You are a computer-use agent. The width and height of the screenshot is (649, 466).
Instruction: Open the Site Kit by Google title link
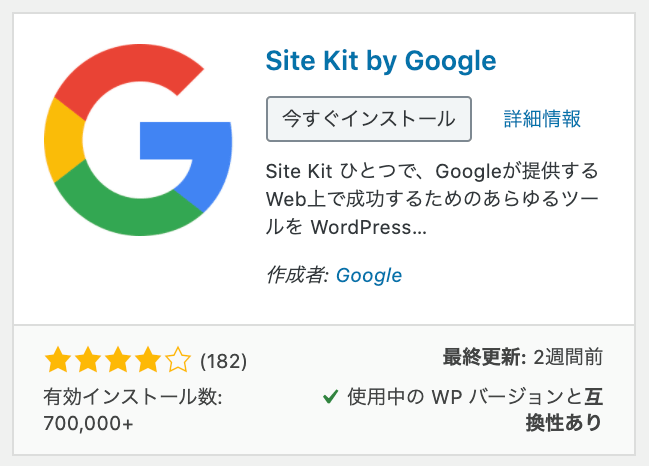(381, 61)
